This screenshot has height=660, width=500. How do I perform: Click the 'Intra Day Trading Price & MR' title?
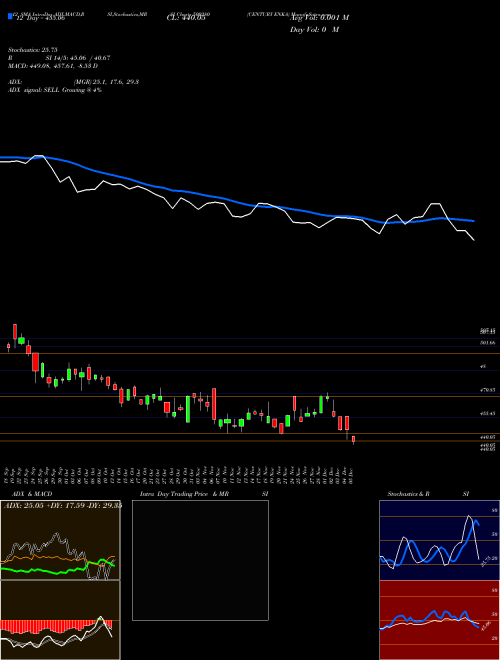coord(185,494)
